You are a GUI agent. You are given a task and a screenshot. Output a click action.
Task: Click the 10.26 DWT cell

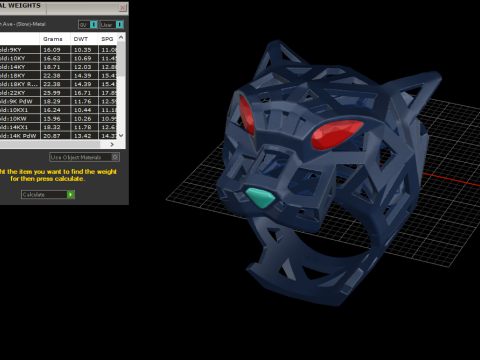pos(85,119)
